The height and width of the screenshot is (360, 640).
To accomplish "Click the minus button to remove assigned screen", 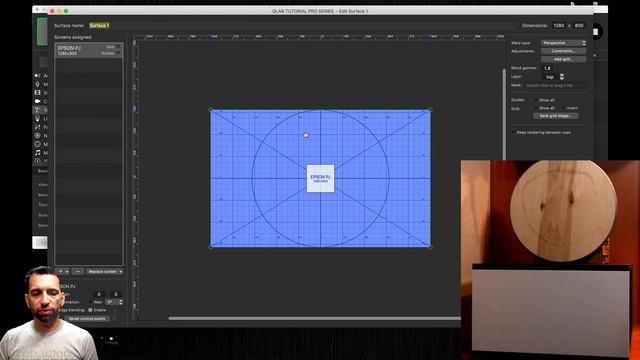I will (78, 271).
